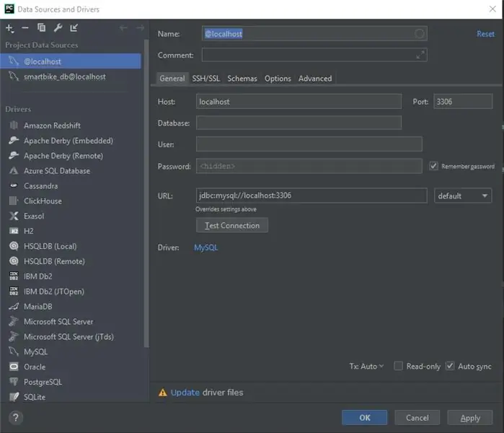
Task: Click the left panel vertical scrollbar
Action: pos(146,193)
